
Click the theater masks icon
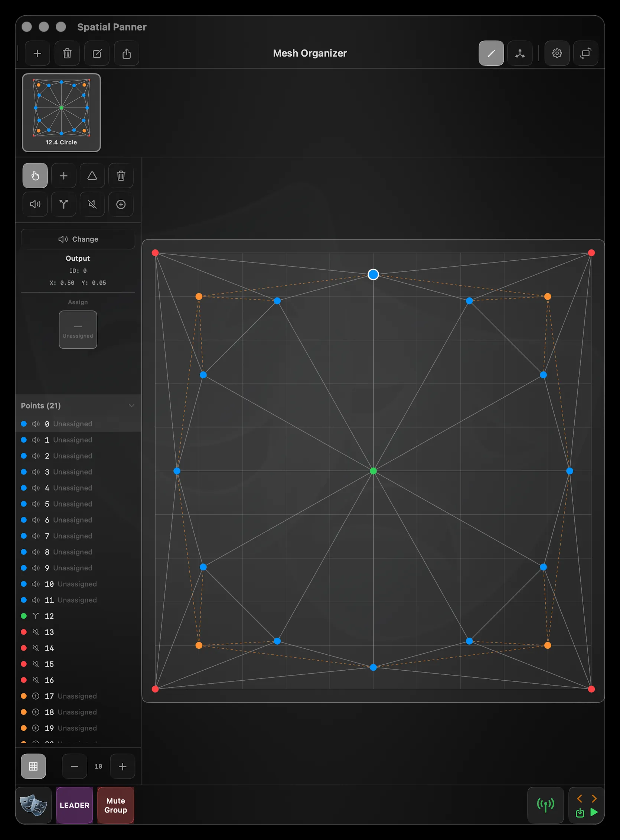pos(33,805)
